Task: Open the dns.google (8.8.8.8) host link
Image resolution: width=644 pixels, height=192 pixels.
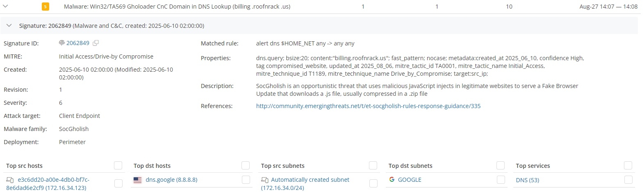Action: pyautogui.click(x=171, y=180)
